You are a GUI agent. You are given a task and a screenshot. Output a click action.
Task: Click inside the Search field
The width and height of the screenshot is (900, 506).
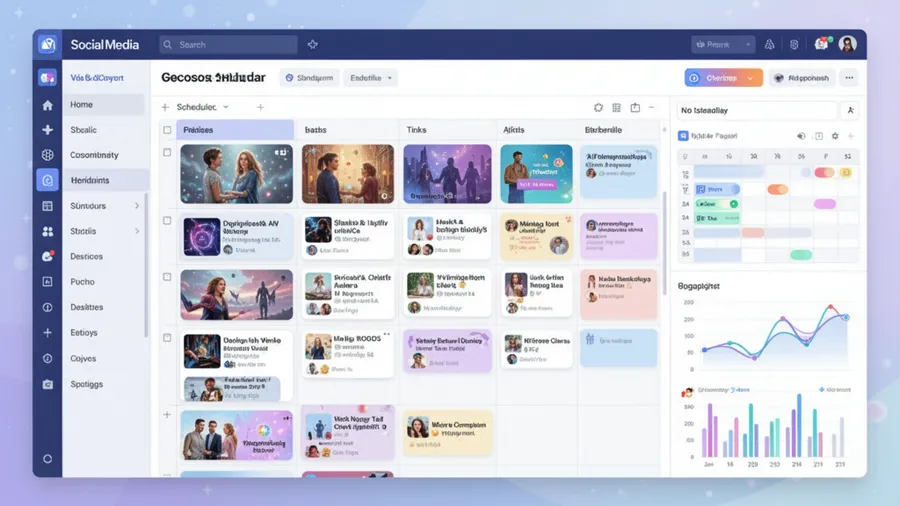click(x=228, y=44)
